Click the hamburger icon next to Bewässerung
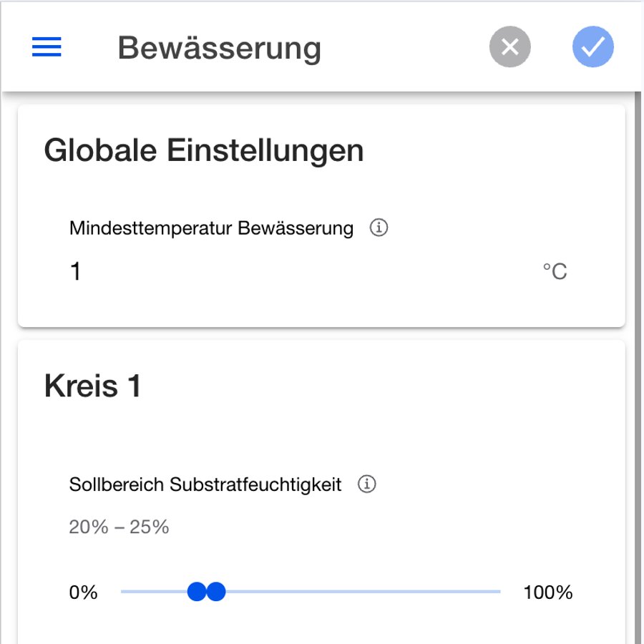644x644 pixels. coord(47,47)
